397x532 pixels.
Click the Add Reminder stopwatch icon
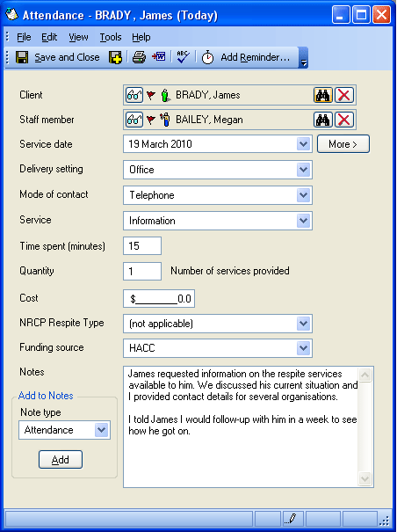[x=207, y=57]
